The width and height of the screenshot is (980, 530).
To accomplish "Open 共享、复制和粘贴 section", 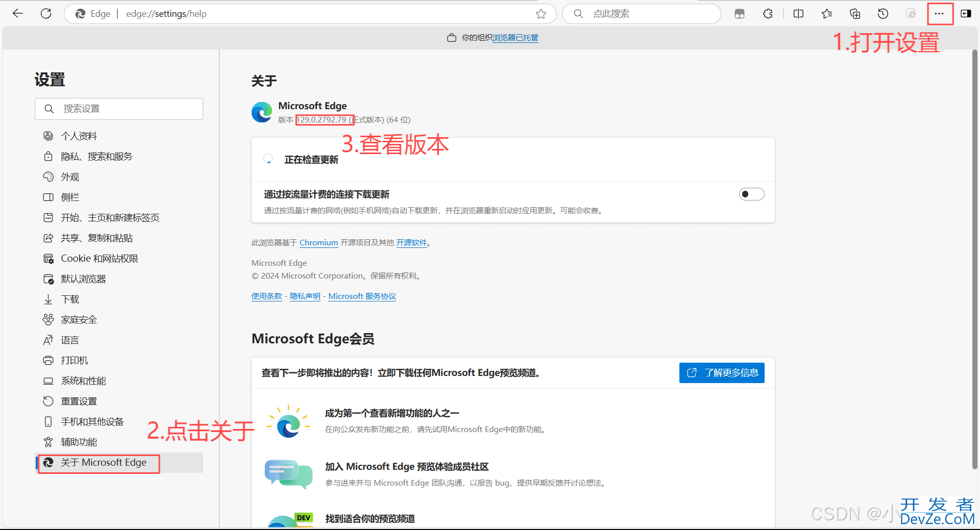I will [119, 238].
